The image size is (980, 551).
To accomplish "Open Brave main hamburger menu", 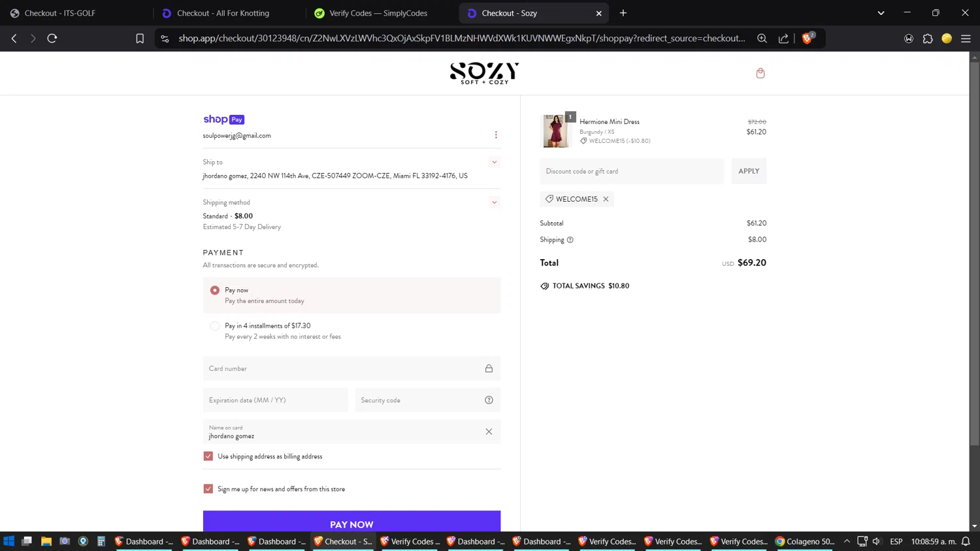I will click(x=966, y=39).
